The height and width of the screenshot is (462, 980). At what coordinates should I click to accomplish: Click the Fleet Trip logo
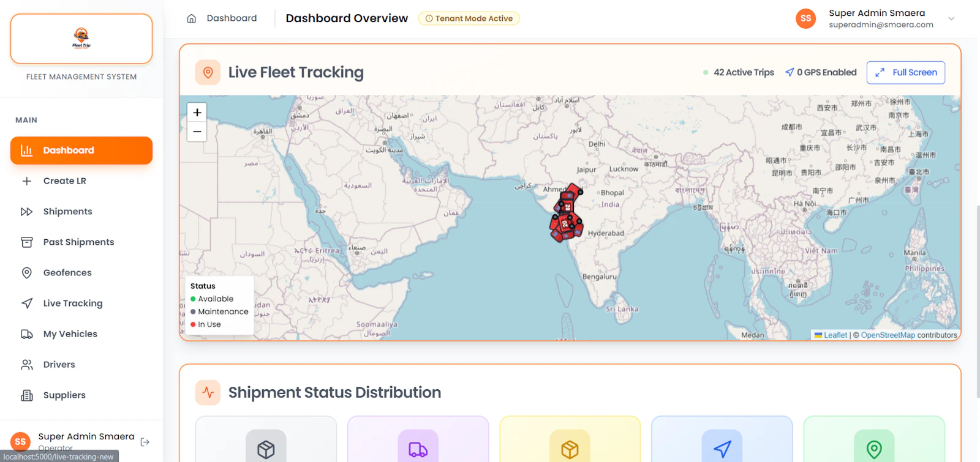81,38
